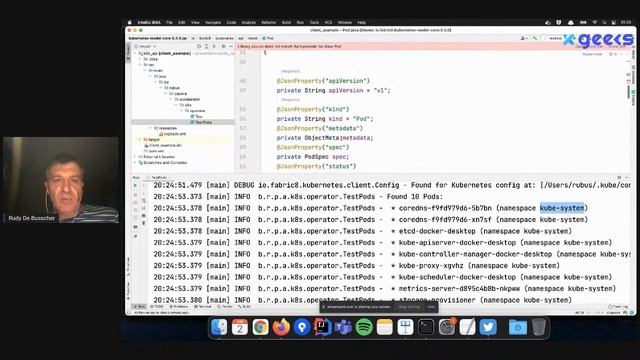The width and height of the screenshot is (640, 360).
Task: Open the macOS Spotlight search icon
Action: click(x=604, y=22)
